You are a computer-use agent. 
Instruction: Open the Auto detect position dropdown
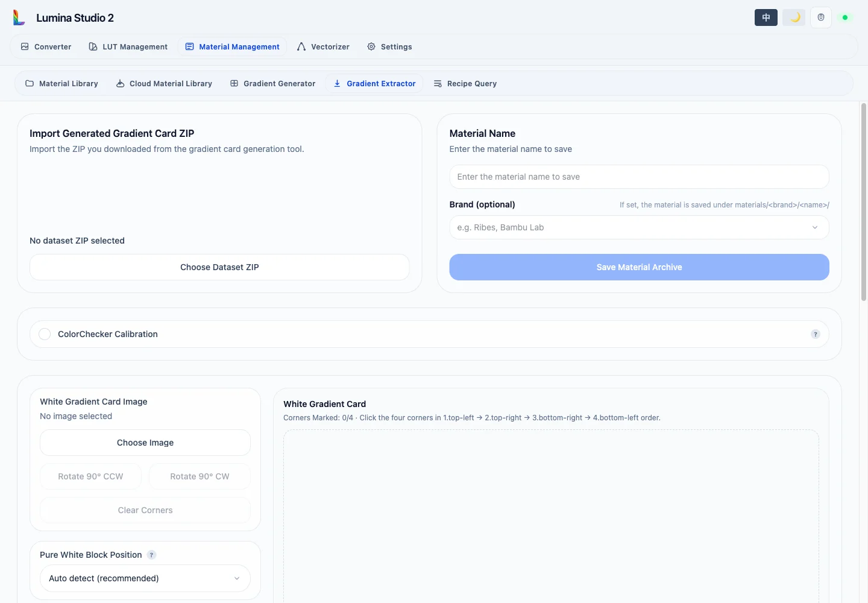[x=145, y=578]
